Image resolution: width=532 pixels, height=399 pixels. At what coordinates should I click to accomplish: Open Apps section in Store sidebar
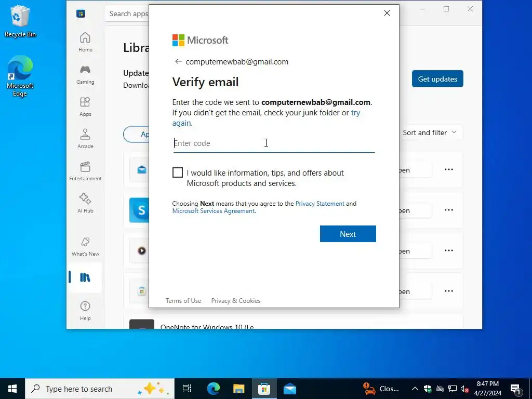[x=85, y=107]
